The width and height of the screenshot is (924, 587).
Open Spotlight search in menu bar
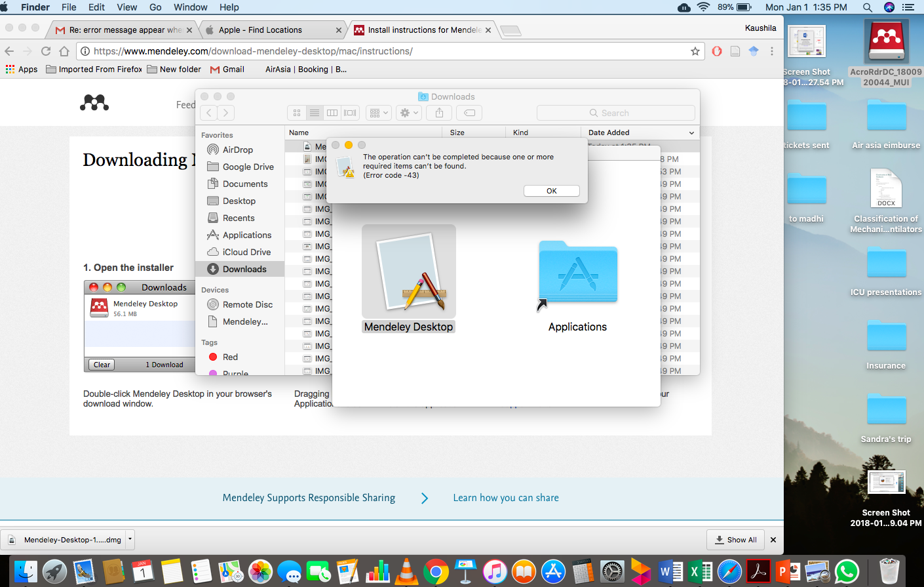(x=868, y=7)
